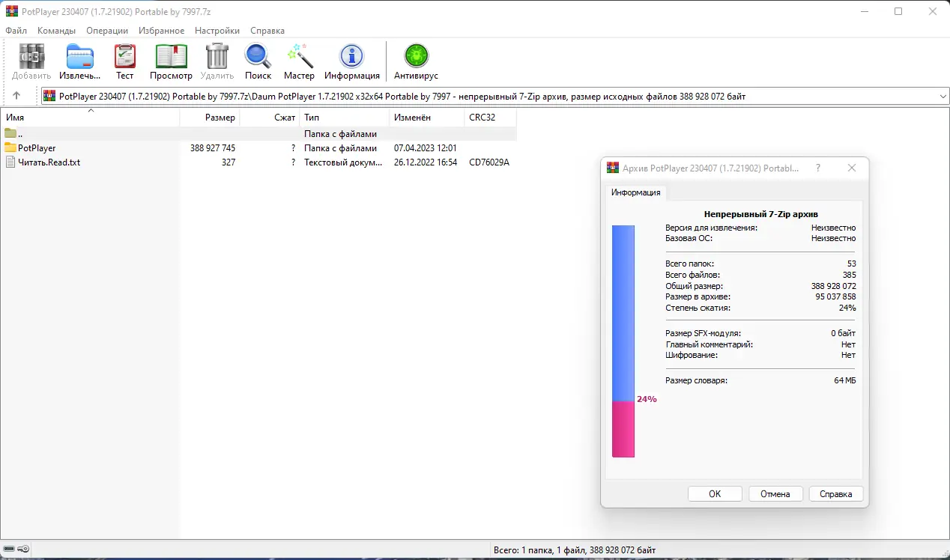The width and height of the screenshot is (950, 560).
Task: Open the Просмотр (View) toolbar icon
Action: (171, 56)
